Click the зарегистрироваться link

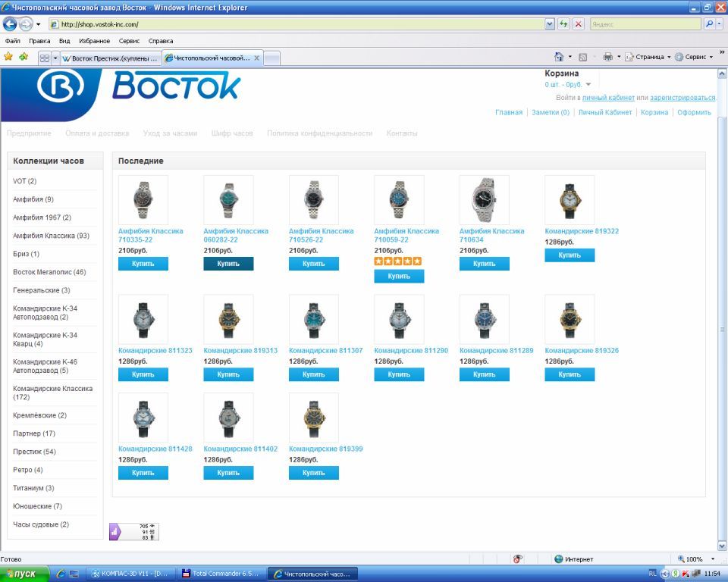point(682,98)
